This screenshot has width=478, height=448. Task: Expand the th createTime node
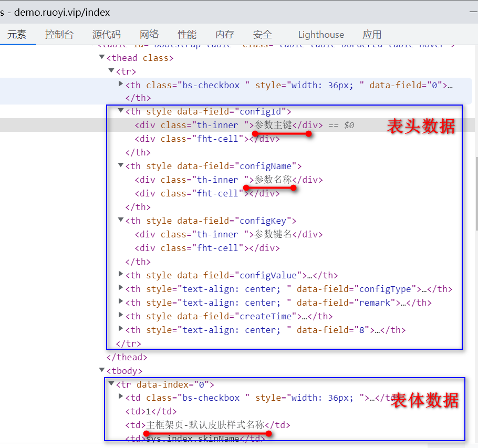(121, 315)
